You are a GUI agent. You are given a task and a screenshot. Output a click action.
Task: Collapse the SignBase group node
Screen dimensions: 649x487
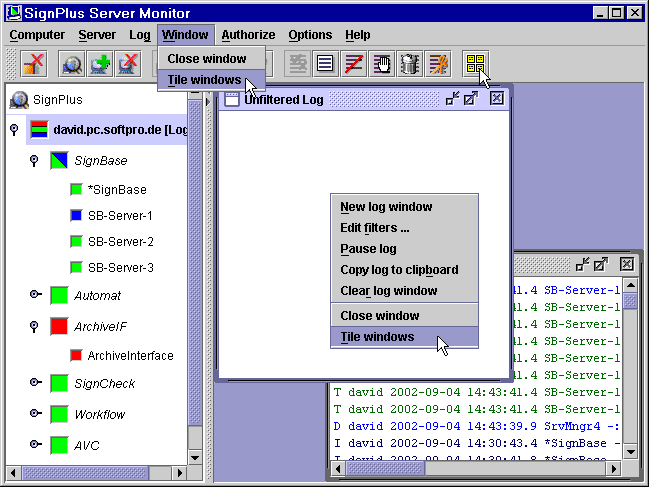coord(33,160)
